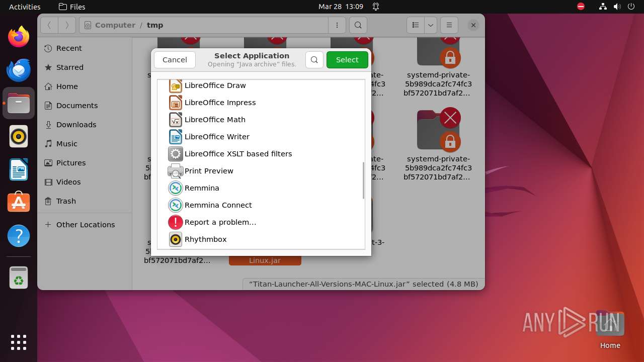This screenshot has height=362, width=644.
Task: Open Downloads in Files sidebar
Action: pyautogui.click(x=85, y=125)
